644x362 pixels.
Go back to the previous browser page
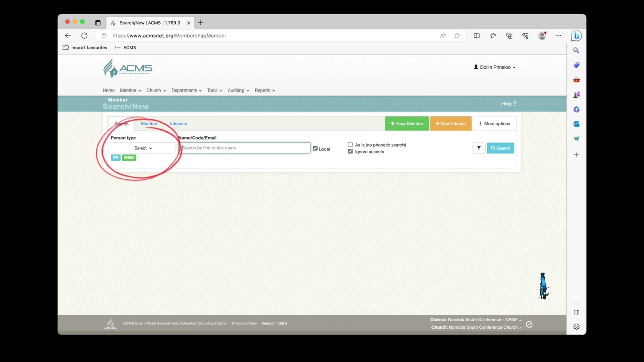[x=68, y=36]
